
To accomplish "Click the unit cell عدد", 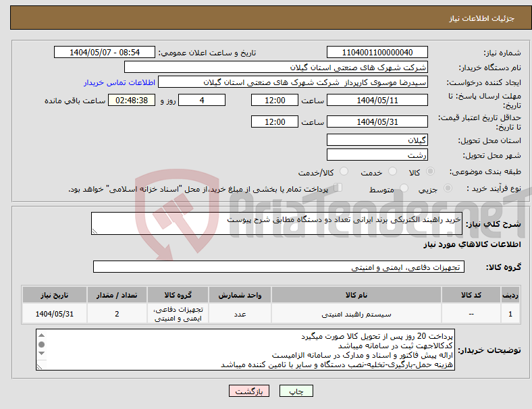I will click(x=240, y=314).
